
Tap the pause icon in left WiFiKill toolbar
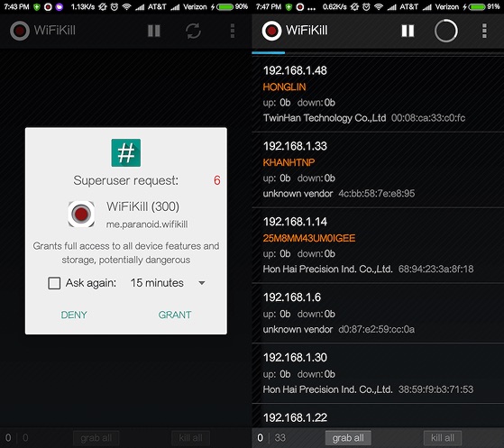tap(154, 31)
